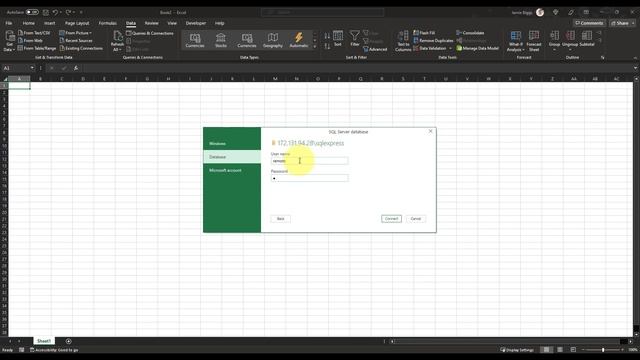Click the Flash Fill icon
Viewport: 640px width, 360px height.
click(x=416, y=33)
